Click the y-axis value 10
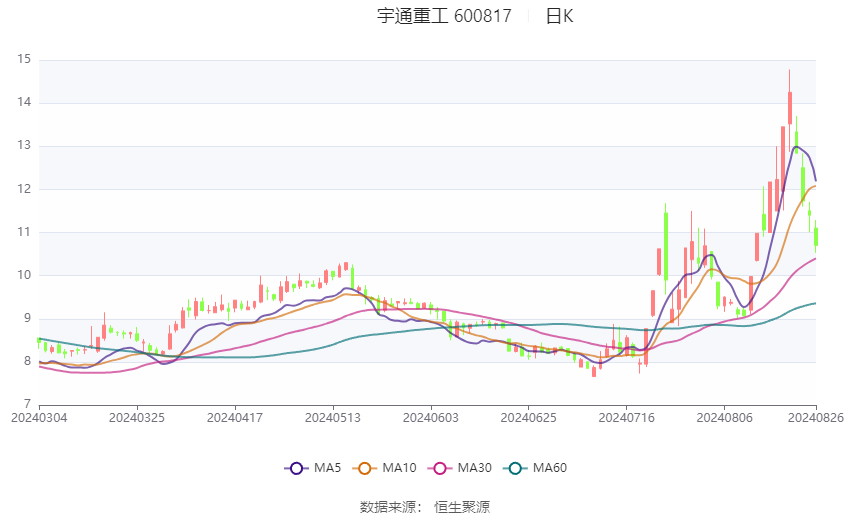The height and width of the screenshot is (517, 850). tap(24, 275)
